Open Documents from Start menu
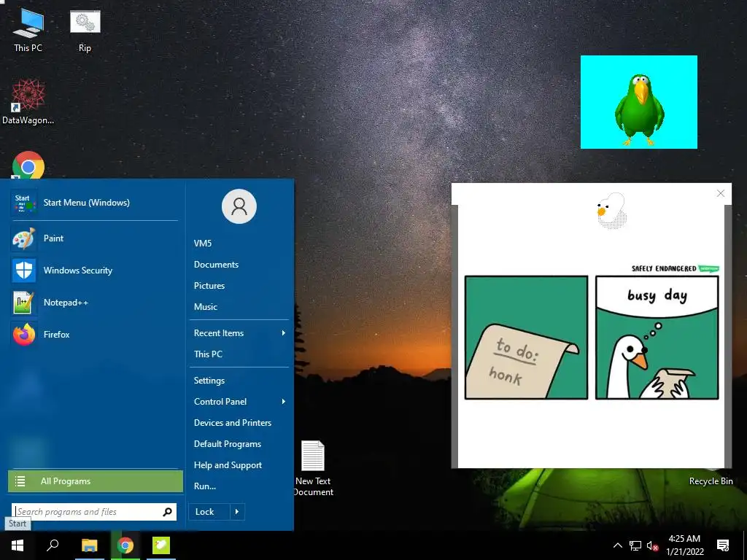747x560 pixels. pyautogui.click(x=216, y=264)
